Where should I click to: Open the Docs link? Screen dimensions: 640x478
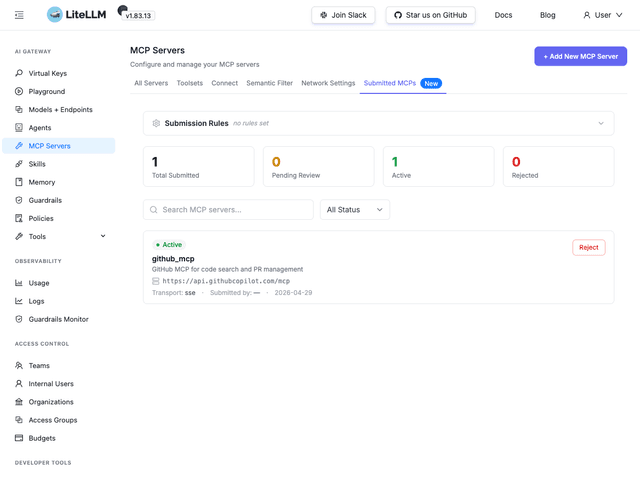point(503,15)
